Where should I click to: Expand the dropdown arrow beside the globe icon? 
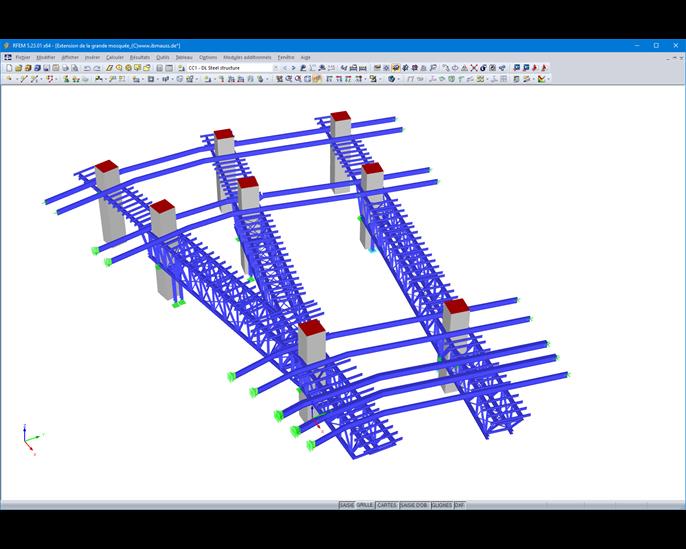pos(399,79)
